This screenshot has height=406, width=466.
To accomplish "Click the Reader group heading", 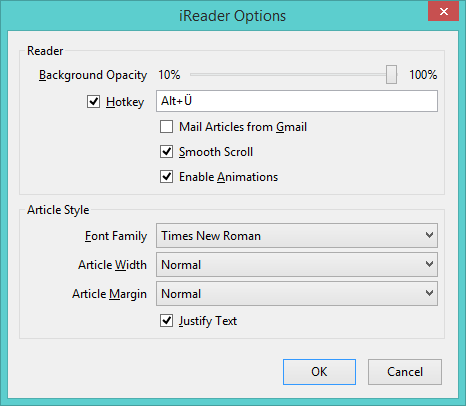I will coord(45,51).
